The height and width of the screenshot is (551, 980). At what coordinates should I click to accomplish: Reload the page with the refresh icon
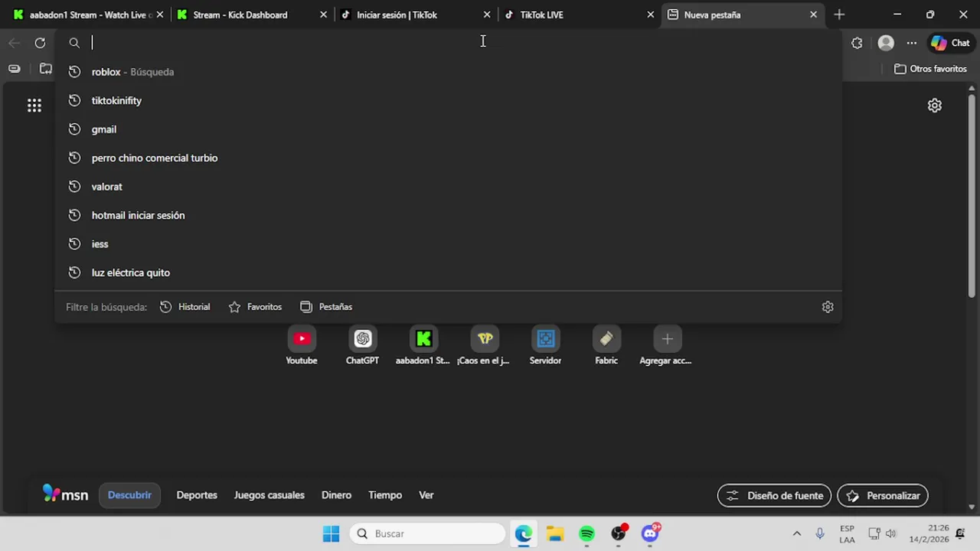coord(40,43)
